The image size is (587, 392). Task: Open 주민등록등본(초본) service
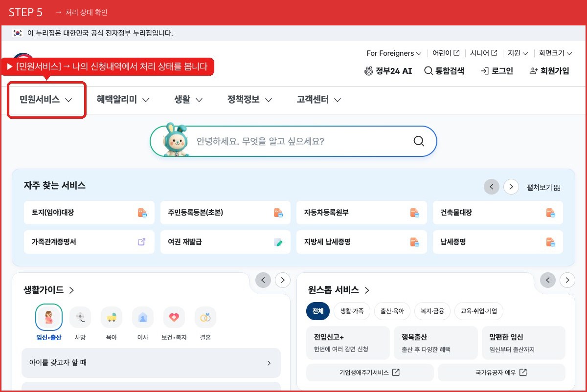[225, 213]
